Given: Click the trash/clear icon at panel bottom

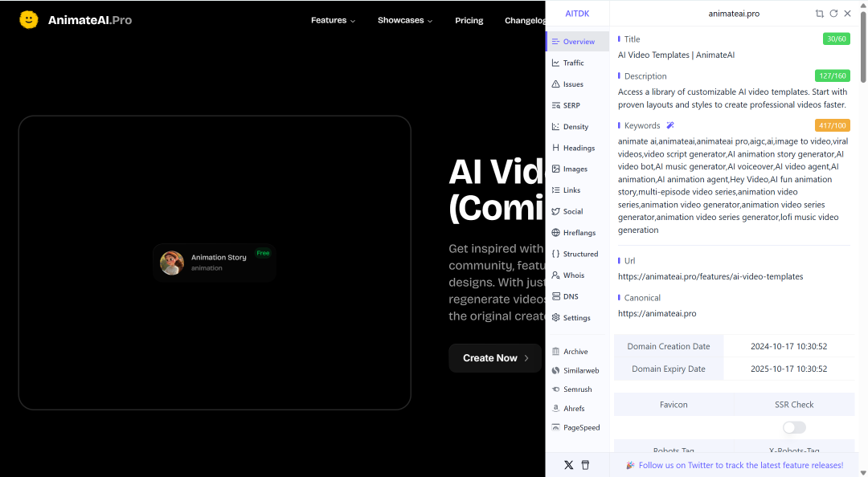Looking at the screenshot, I should (585, 465).
